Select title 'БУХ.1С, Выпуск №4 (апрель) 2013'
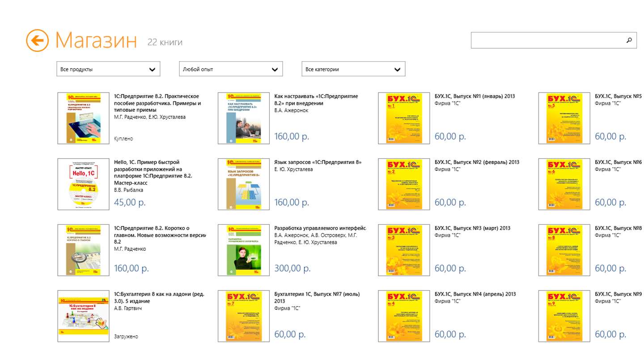 (x=475, y=294)
